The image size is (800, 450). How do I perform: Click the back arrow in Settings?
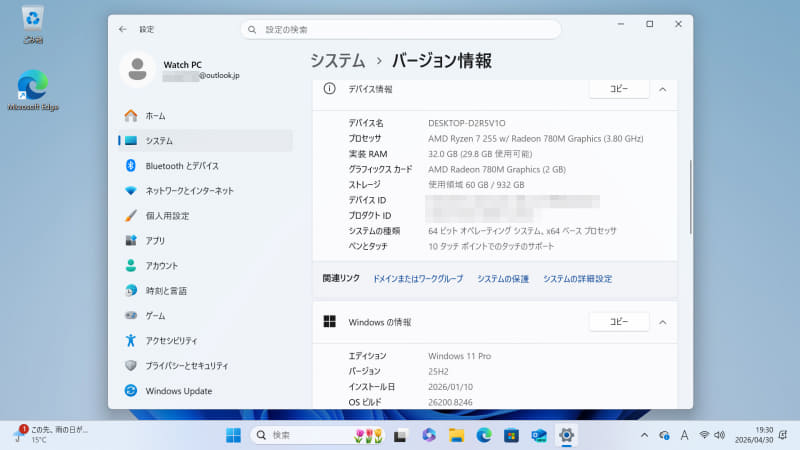122,30
